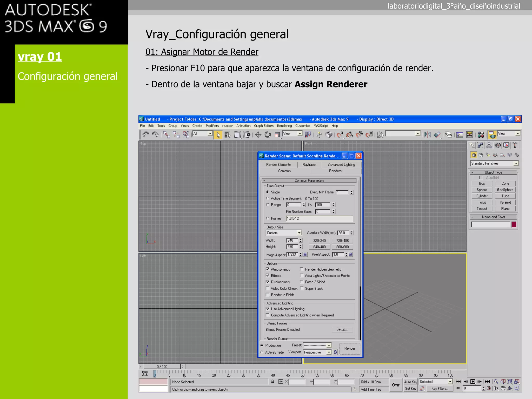The image size is (532, 399).
Task: Open the reference coordinate View dropdown
Action: tap(292, 134)
